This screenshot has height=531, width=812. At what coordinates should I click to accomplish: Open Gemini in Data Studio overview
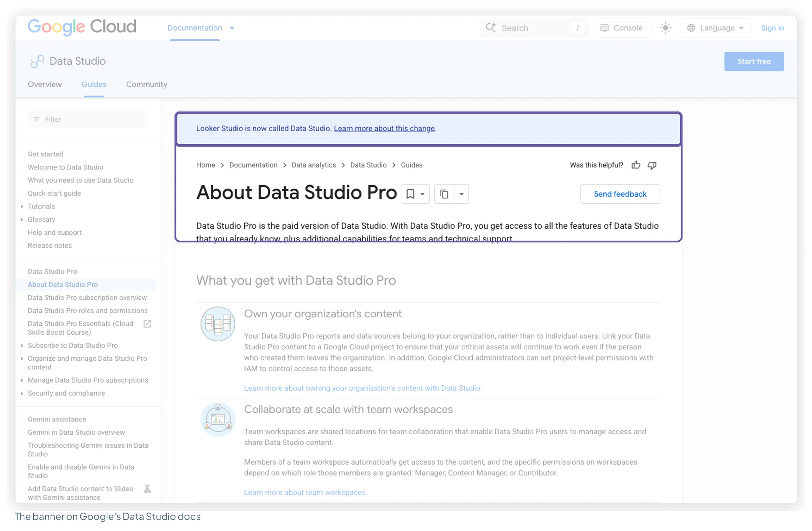[x=76, y=432]
